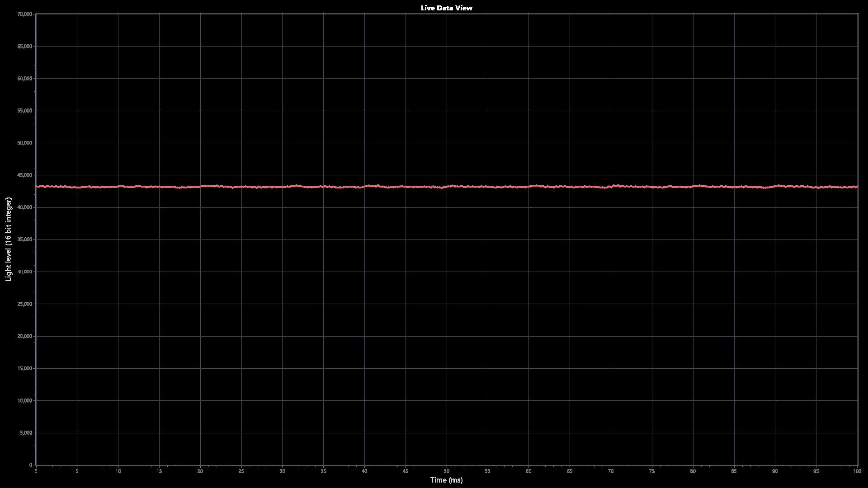Click the 50 x-axis tick label

click(x=447, y=471)
